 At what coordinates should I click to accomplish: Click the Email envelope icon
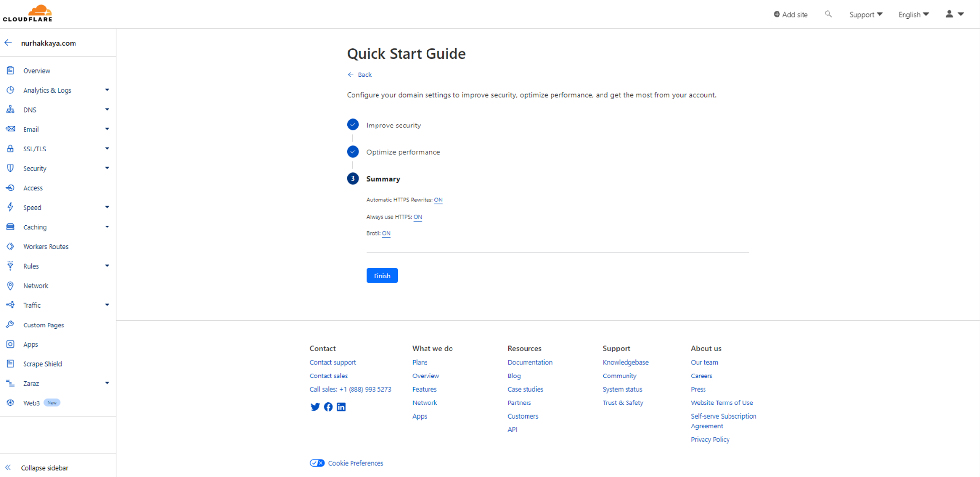(10, 129)
